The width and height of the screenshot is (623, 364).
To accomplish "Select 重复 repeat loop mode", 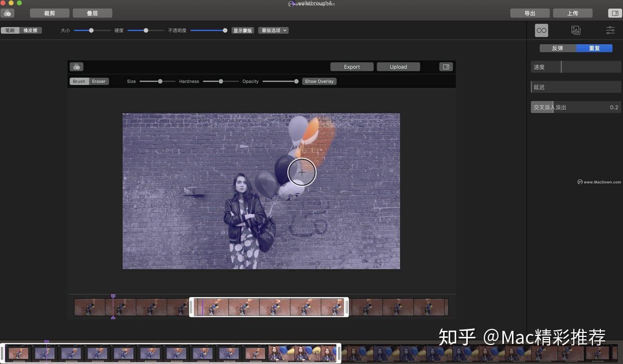I will (594, 48).
